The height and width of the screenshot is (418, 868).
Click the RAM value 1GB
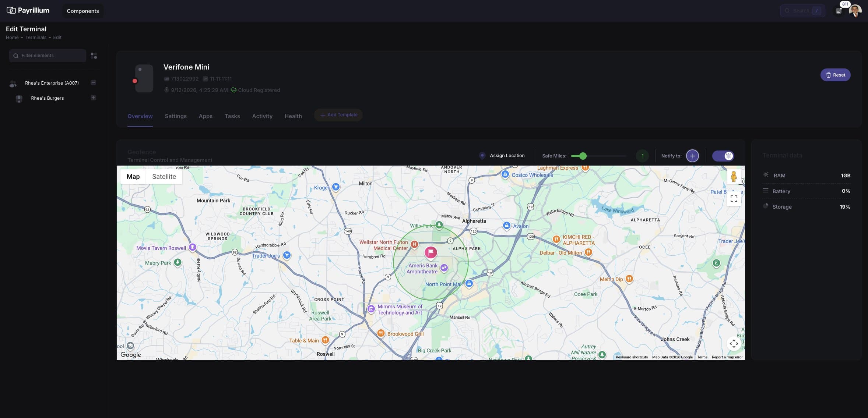pos(846,176)
